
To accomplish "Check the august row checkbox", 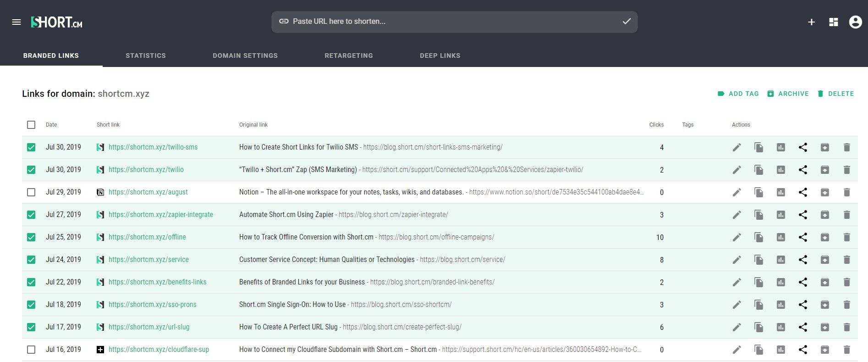I will 31,192.
